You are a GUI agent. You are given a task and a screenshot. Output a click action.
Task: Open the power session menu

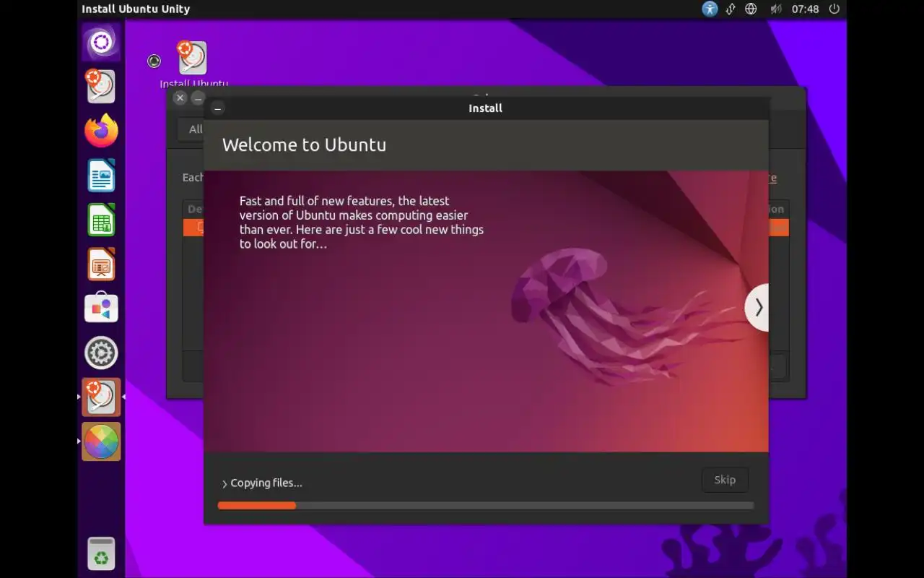click(x=834, y=9)
